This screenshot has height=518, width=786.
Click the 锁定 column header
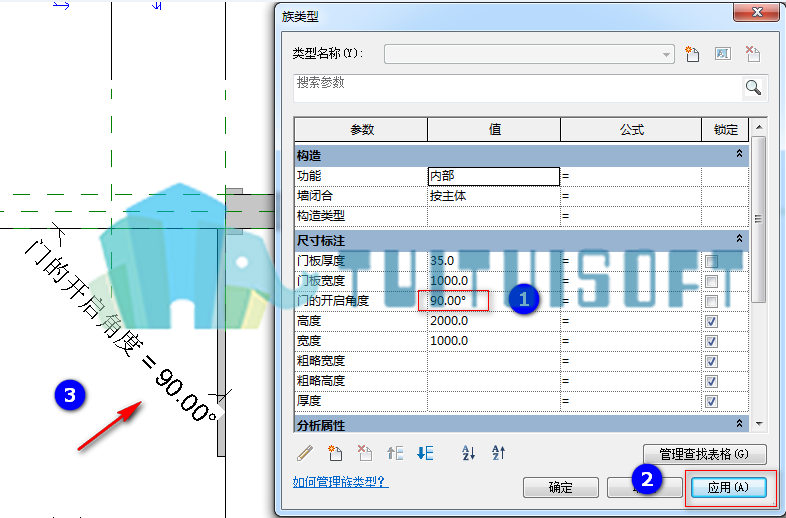click(725, 130)
